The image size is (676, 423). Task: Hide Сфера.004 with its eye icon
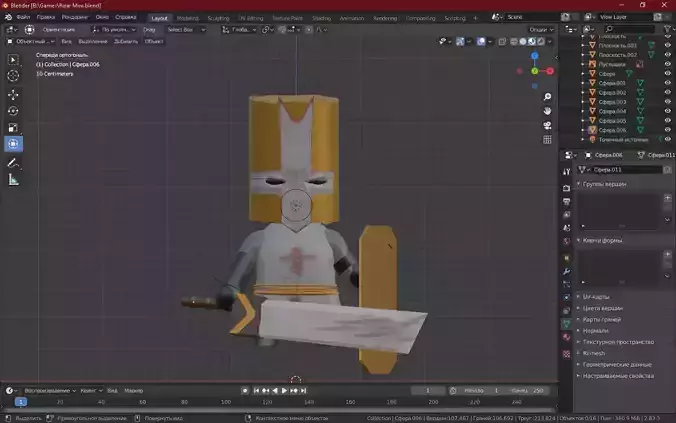(667, 111)
